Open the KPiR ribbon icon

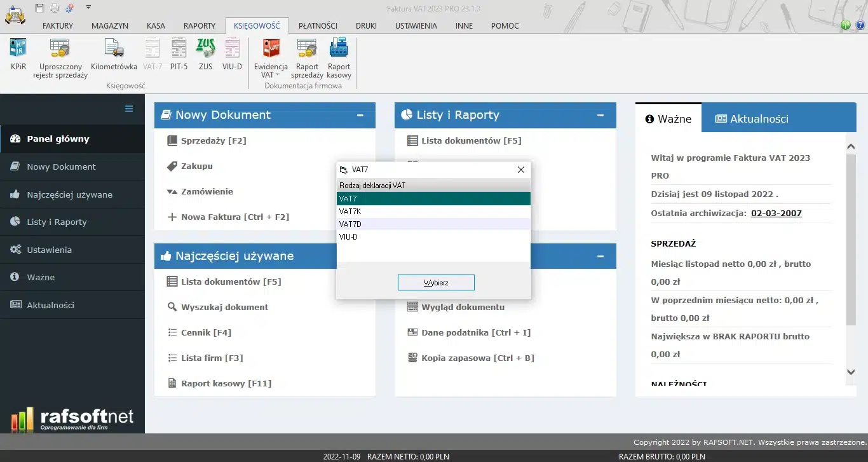pyautogui.click(x=18, y=54)
